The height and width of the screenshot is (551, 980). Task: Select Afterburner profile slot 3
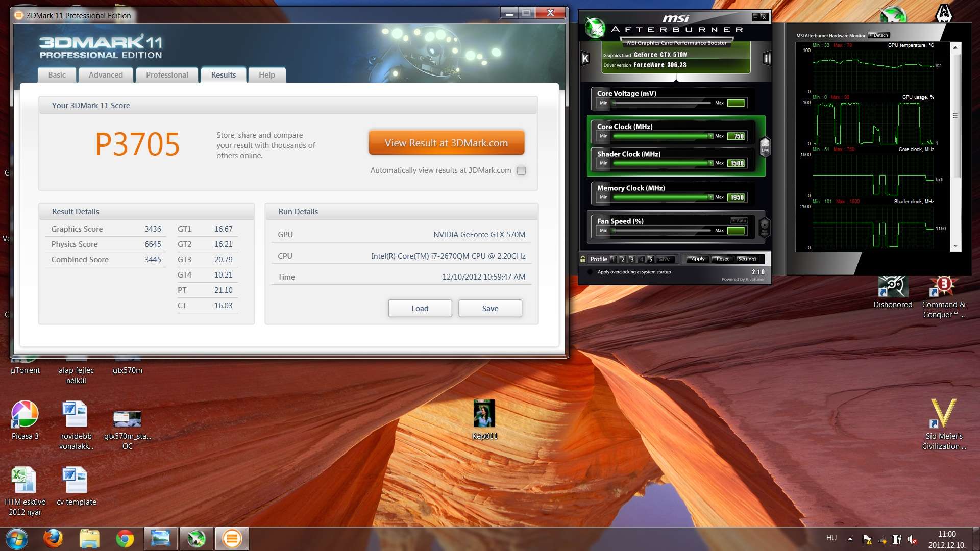[x=632, y=259]
